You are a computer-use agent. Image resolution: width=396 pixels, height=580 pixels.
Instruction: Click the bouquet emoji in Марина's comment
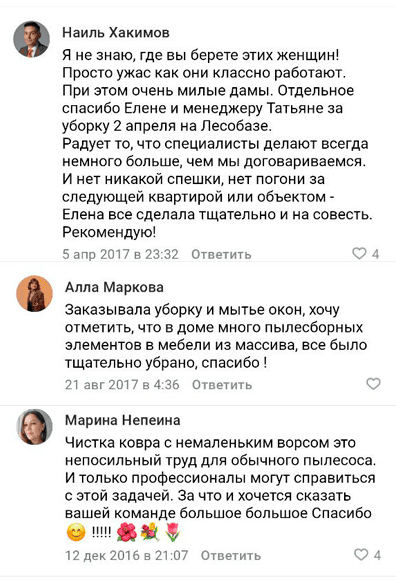(150, 533)
